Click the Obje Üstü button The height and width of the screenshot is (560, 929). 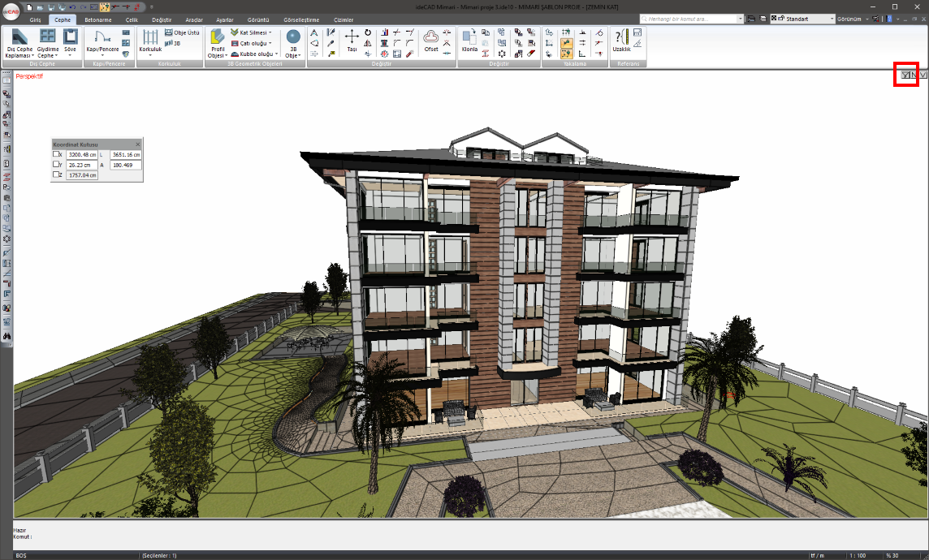(182, 32)
